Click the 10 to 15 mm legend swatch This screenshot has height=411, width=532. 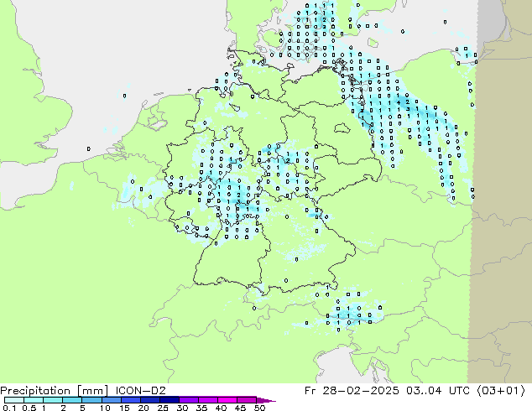111,400
